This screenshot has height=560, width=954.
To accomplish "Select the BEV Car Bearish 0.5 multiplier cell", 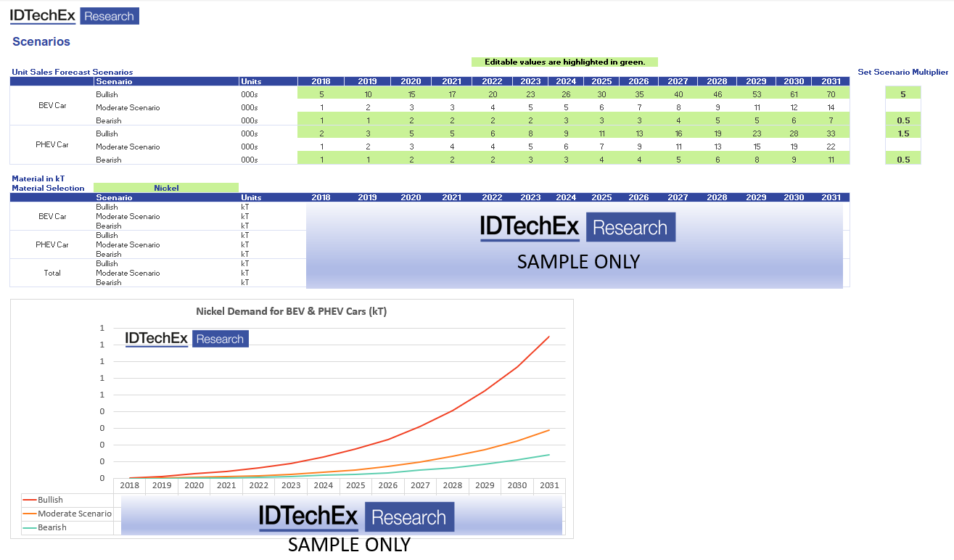I will point(902,120).
